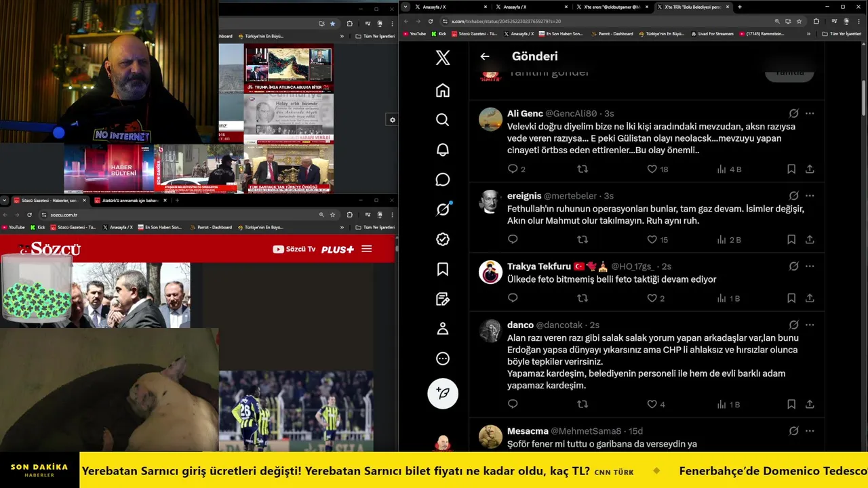Open Tüm Yer İşaretleri folder in X window
This screenshot has height=488, width=868.
point(842,33)
